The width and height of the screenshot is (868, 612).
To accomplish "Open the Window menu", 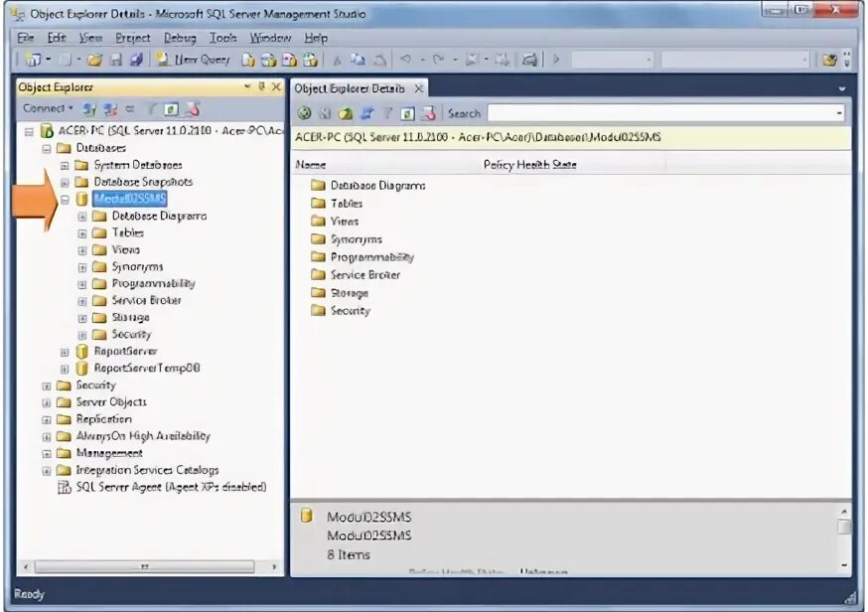I will tap(271, 38).
